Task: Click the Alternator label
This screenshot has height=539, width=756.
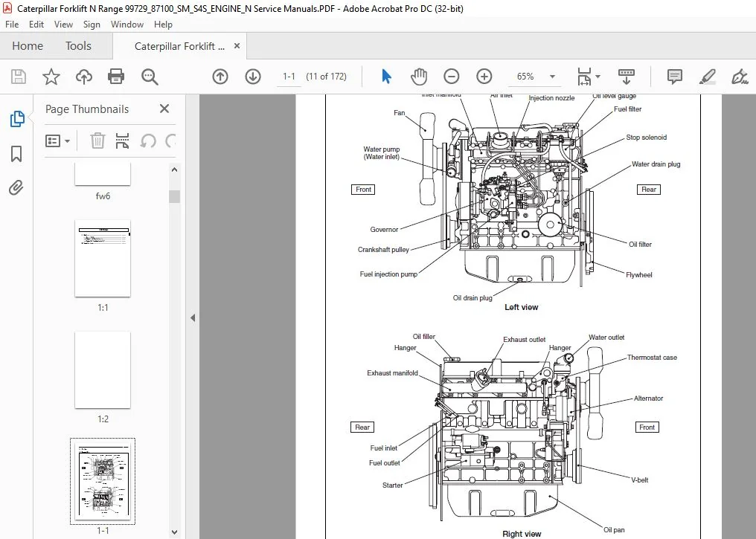Action: [x=649, y=398]
